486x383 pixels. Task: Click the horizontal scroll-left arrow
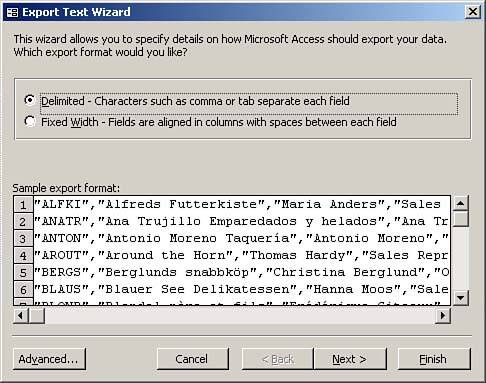tap(21, 315)
